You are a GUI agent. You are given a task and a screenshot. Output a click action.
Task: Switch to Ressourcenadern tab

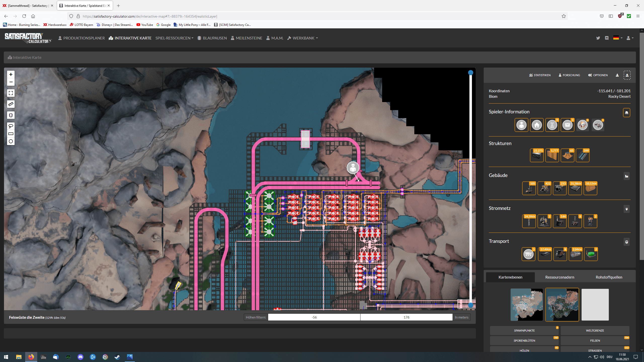pyautogui.click(x=559, y=277)
